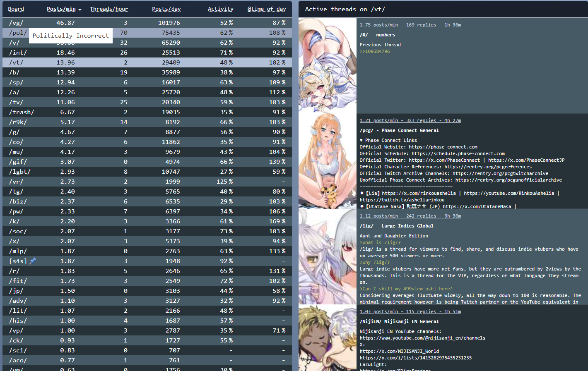Open the Large Indies Global thread thumbnail
The height and width of the screenshot is (371, 588).
point(328,256)
